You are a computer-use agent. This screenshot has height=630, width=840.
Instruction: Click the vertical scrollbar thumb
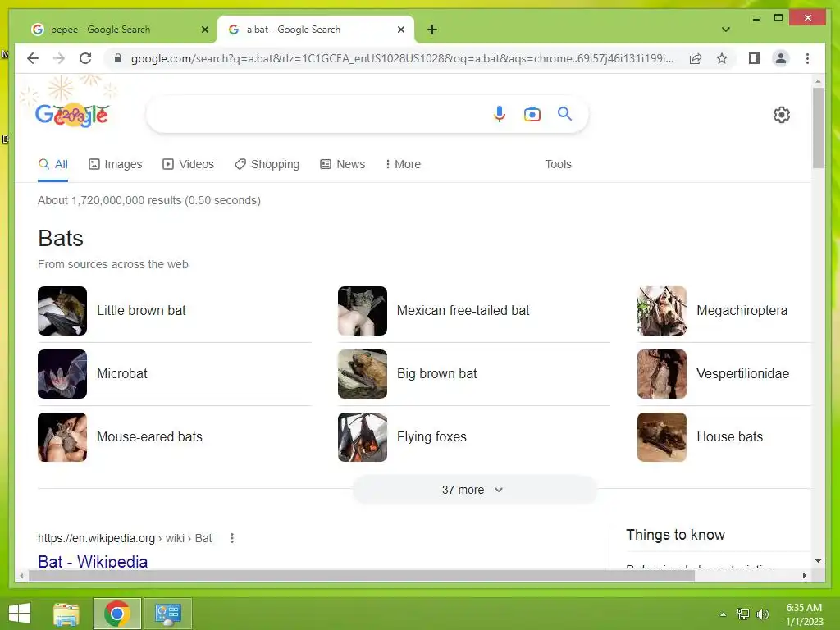pos(818,128)
